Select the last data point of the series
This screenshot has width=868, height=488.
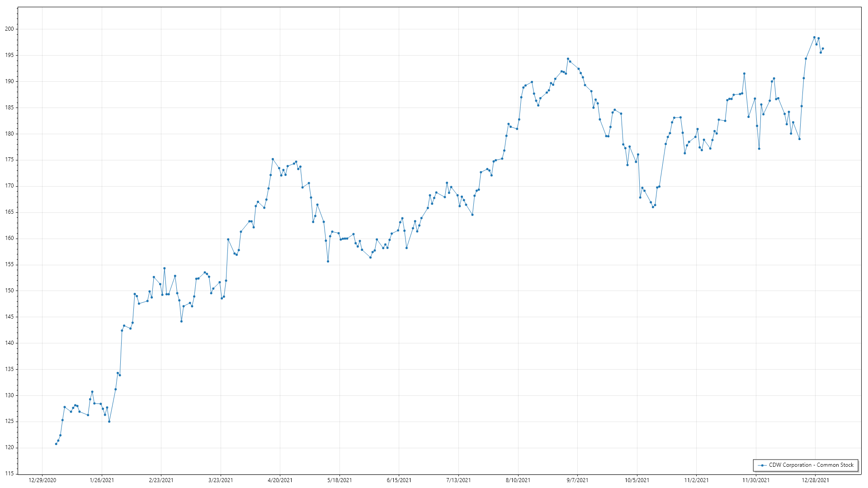823,49
